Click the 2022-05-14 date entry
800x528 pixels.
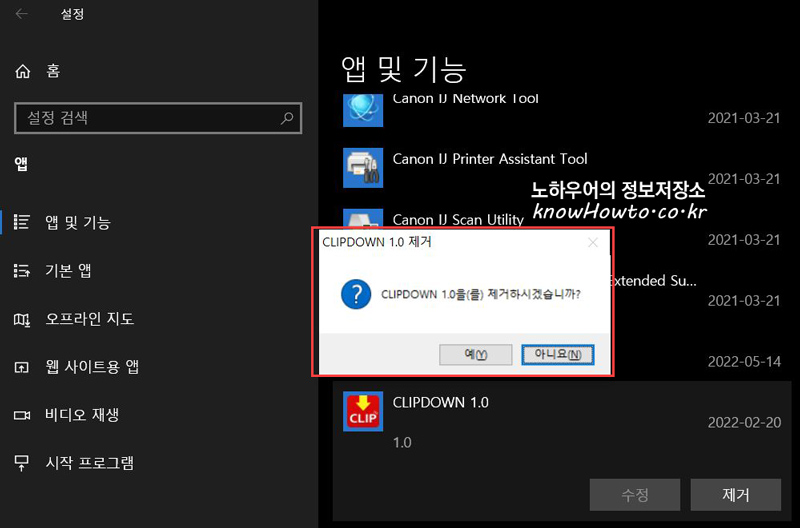[x=744, y=362]
